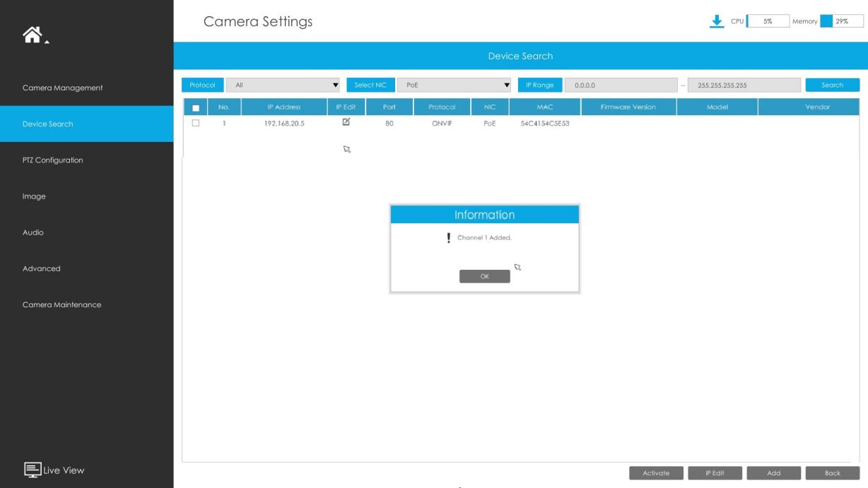The image size is (868, 488).
Task: Open the Protocol dropdown set to All
Action: pyautogui.click(x=283, y=85)
